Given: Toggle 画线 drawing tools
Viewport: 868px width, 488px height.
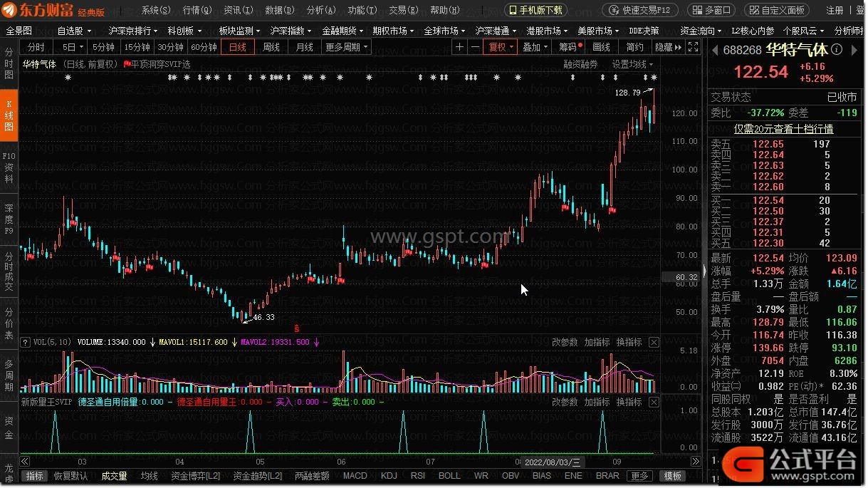Looking at the screenshot, I should (602, 47).
